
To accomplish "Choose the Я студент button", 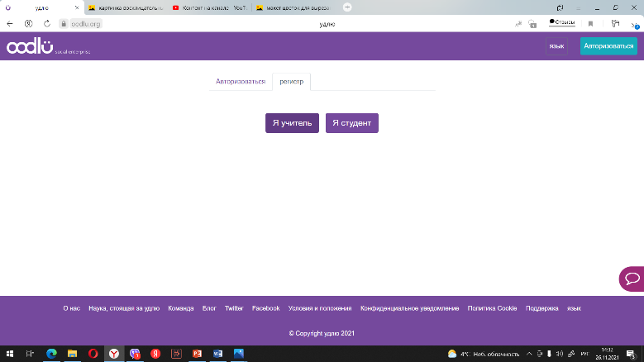I will tap(351, 123).
